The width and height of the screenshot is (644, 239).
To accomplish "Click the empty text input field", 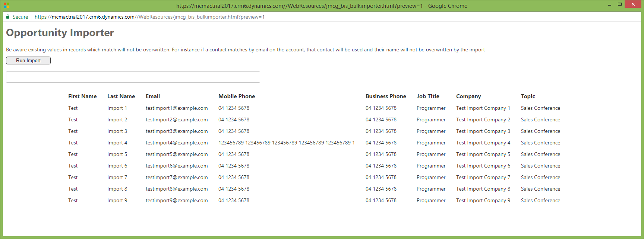I will (133, 77).
